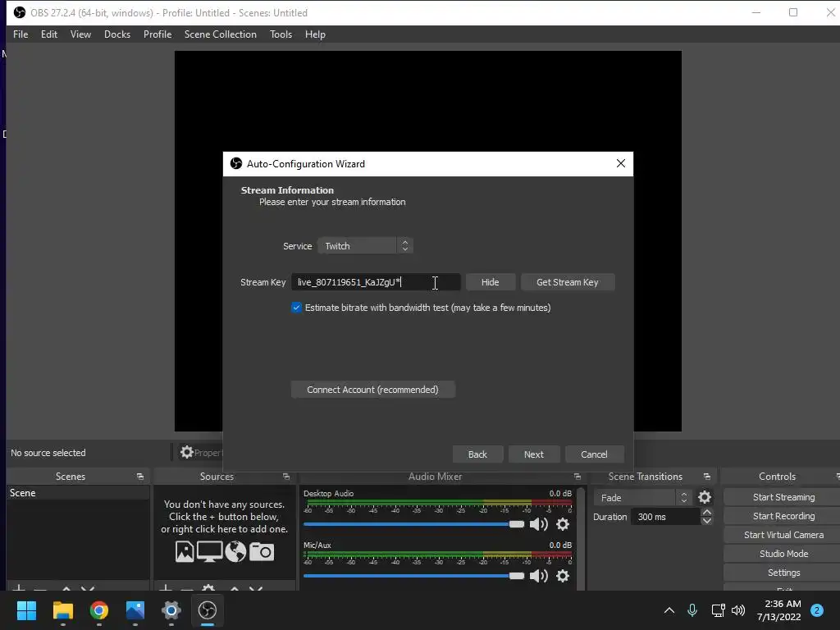Open Desktop Audio gear settings
The image size is (840, 630).
tap(563, 524)
